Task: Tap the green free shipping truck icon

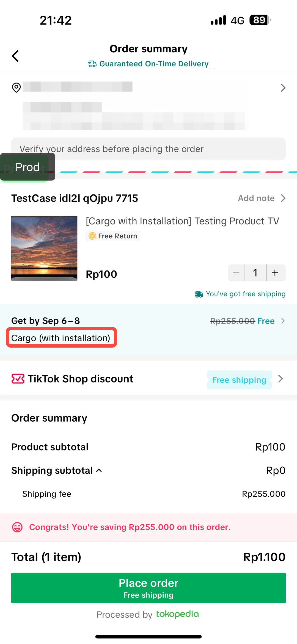Action: point(199,294)
